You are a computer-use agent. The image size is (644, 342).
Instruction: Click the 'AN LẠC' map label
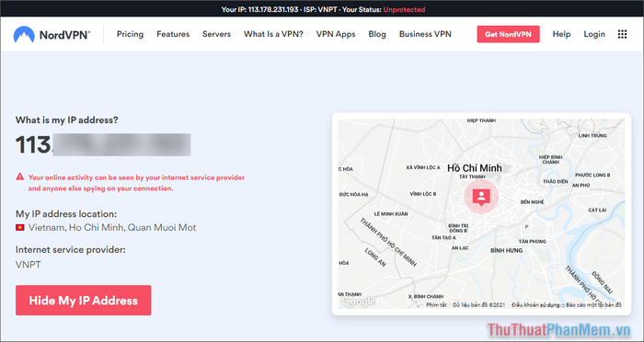460,248
